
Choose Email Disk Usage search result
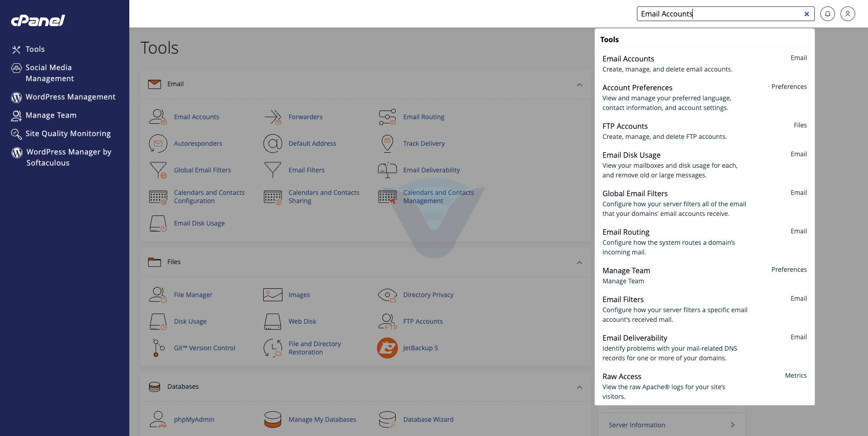[x=704, y=165]
